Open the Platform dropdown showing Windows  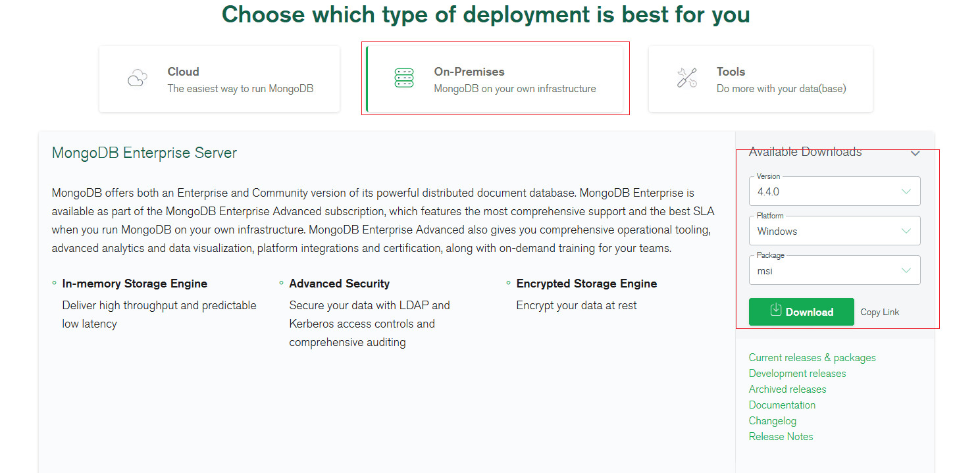click(835, 231)
